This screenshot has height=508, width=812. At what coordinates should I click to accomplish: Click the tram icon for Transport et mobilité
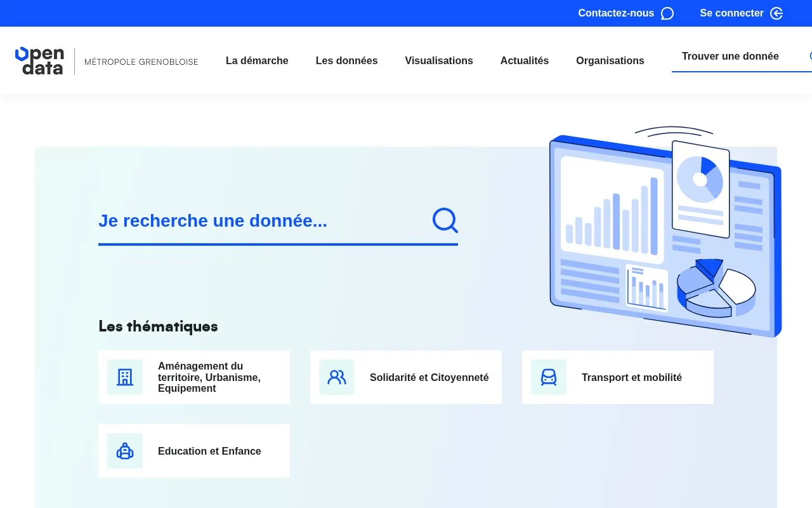pos(549,377)
